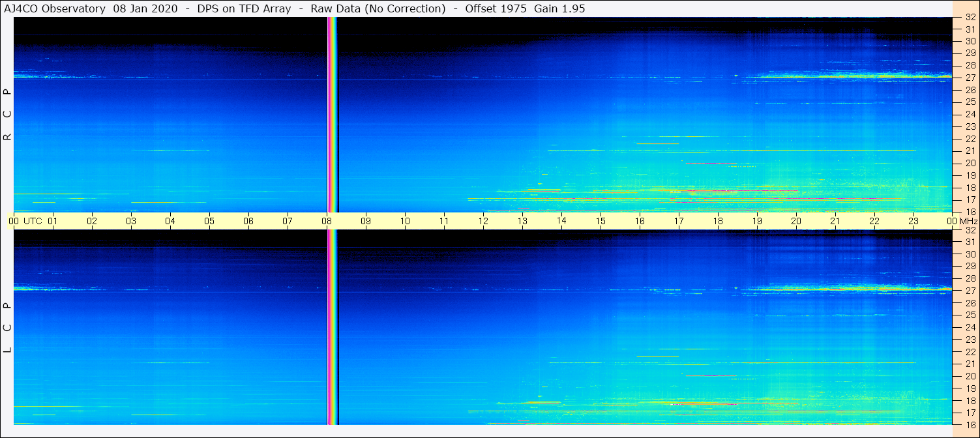Pick the 04 hour tick on time axis
980x438 pixels.
coord(170,221)
